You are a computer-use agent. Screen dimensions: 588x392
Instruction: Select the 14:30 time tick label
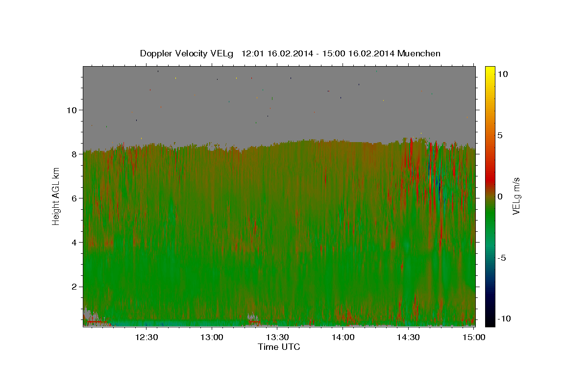coord(408,337)
